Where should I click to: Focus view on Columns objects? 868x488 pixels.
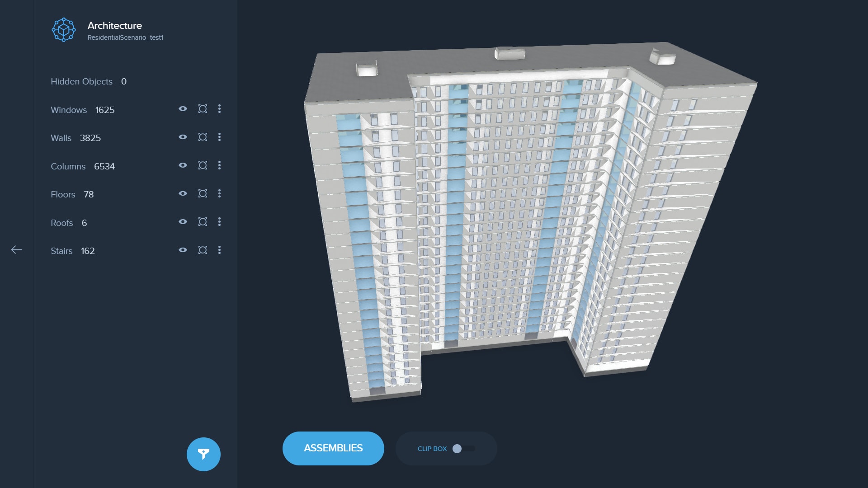pos(203,165)
